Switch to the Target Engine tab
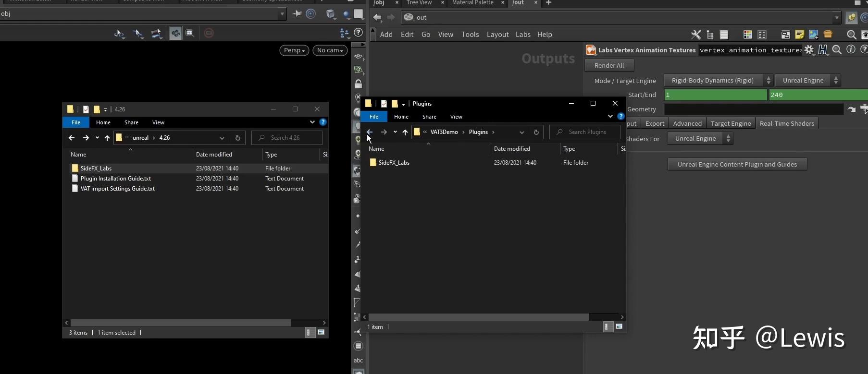The image size is (868, 374). click(x=731, y=124)
